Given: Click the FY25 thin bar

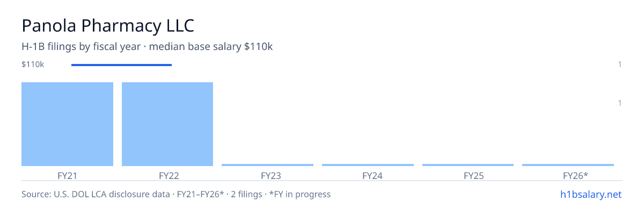Looking at the screenshot, I should pos(468,165).
